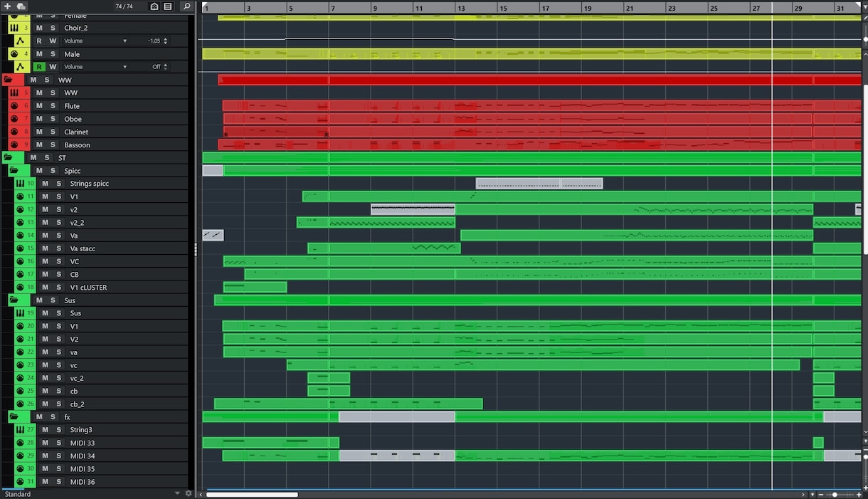Viewport: 868px width, 499px height.
Task: Solo the Oboe track
Action: [53, 119]
